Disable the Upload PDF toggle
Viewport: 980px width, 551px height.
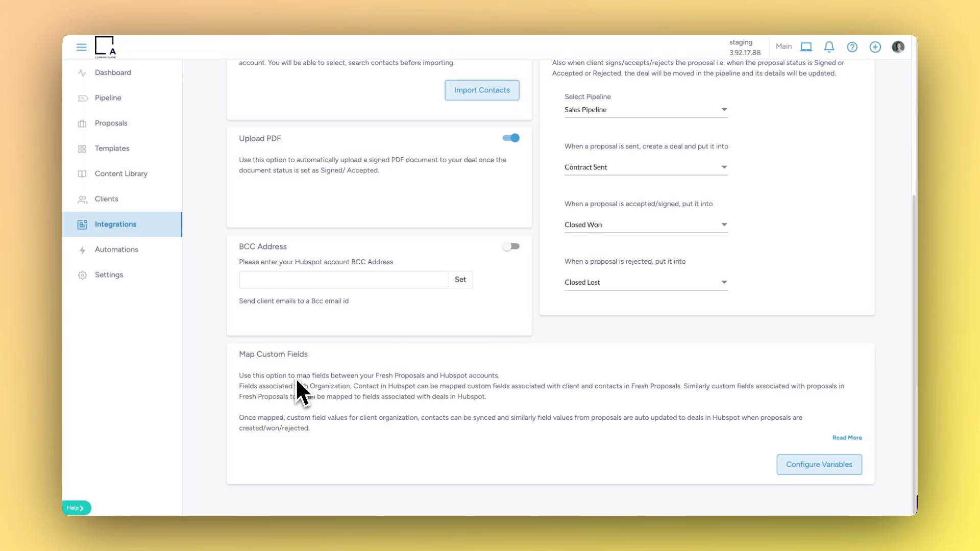pos(511,138)
